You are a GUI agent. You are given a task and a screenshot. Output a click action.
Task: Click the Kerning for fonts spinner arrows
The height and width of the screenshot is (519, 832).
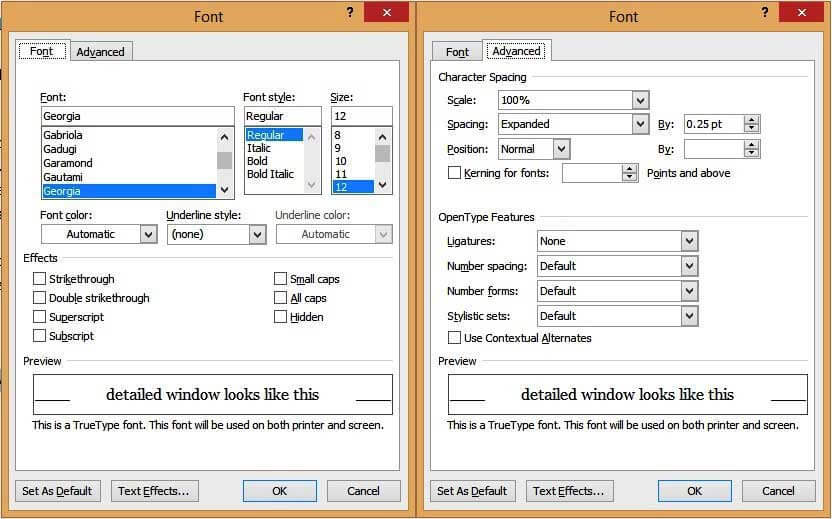click(629, 173)
